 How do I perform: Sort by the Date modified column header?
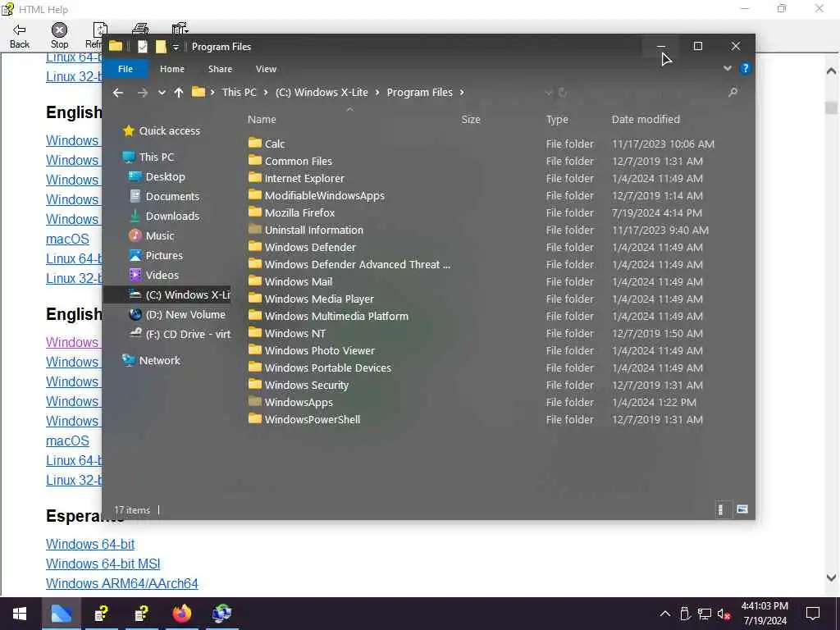point(646,120)
